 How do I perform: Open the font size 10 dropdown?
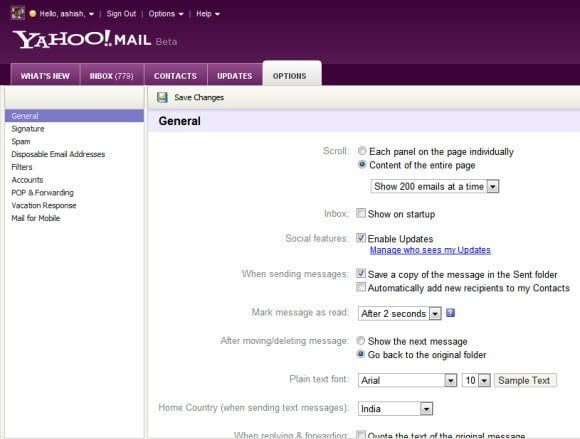(476, 380)
